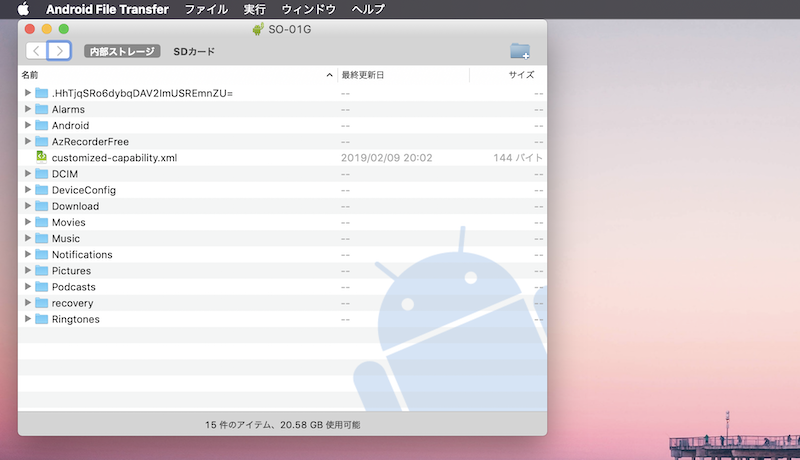Click the Download folder icon

[x=42, y=206]
